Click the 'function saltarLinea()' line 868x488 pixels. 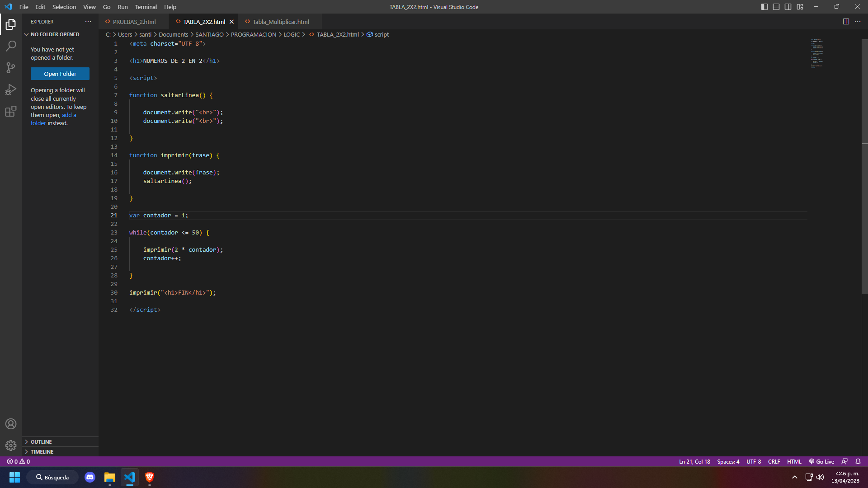[171, 95]
